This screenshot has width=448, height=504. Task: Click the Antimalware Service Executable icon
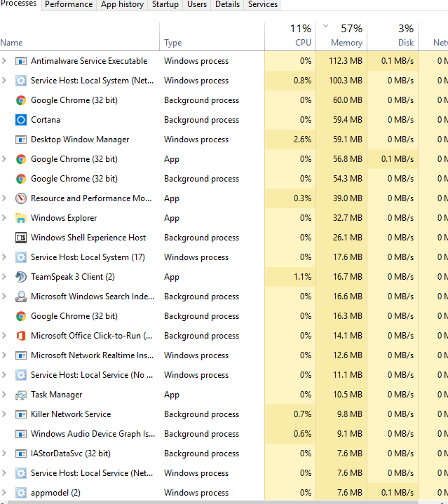coord(21,61)
